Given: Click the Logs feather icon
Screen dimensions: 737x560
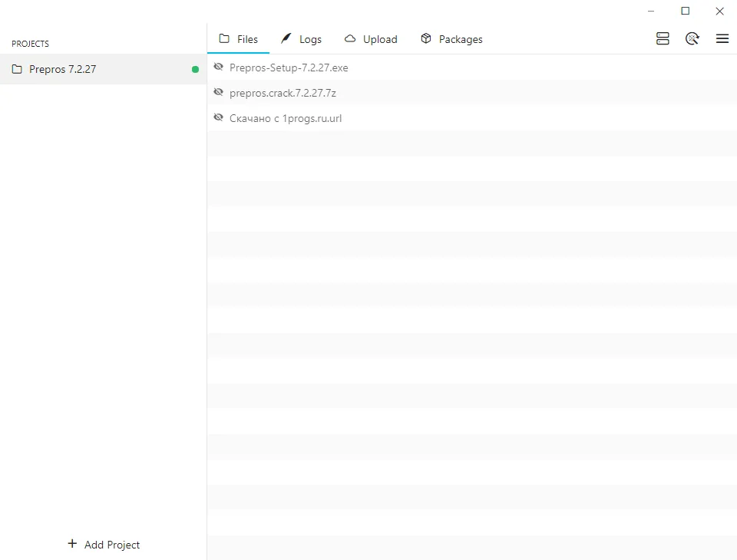Looking at the screenshot, I should tap(286, 38).
